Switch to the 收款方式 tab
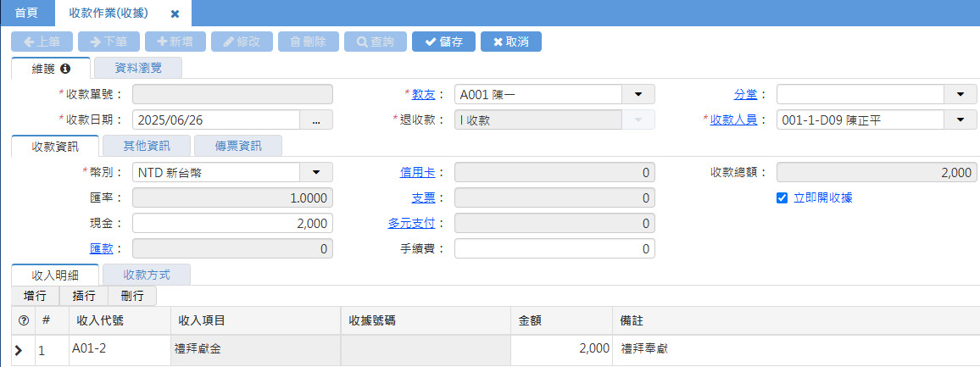This screenshot has width=980, height=367. [x=147, y=275]
